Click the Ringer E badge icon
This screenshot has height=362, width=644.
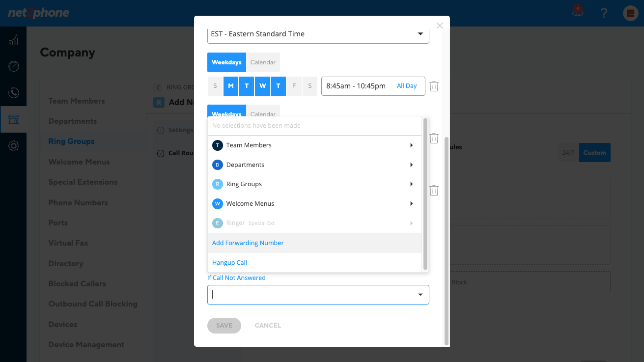tap(217, 223)
